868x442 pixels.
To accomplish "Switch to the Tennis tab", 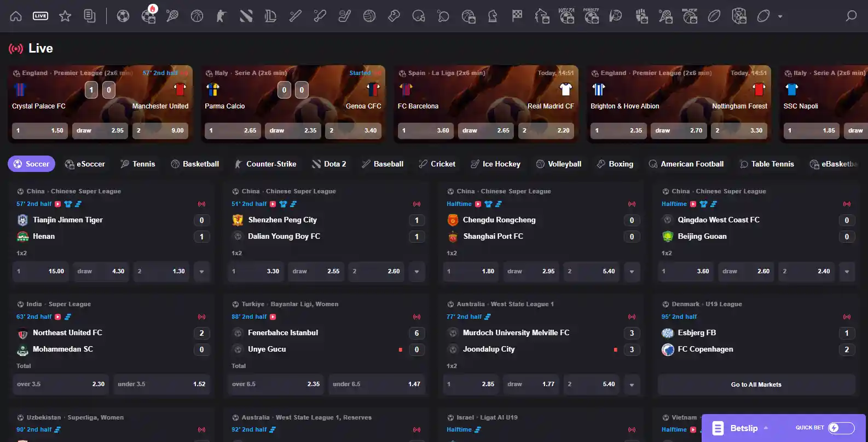I will pyautogui.click(x=138, y=164).
